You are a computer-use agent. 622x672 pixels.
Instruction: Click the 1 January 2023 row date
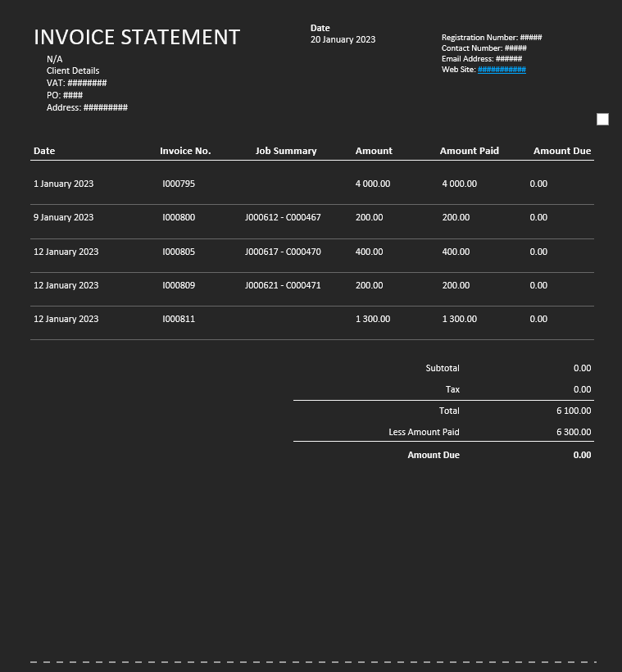click(x=63, y=184)
